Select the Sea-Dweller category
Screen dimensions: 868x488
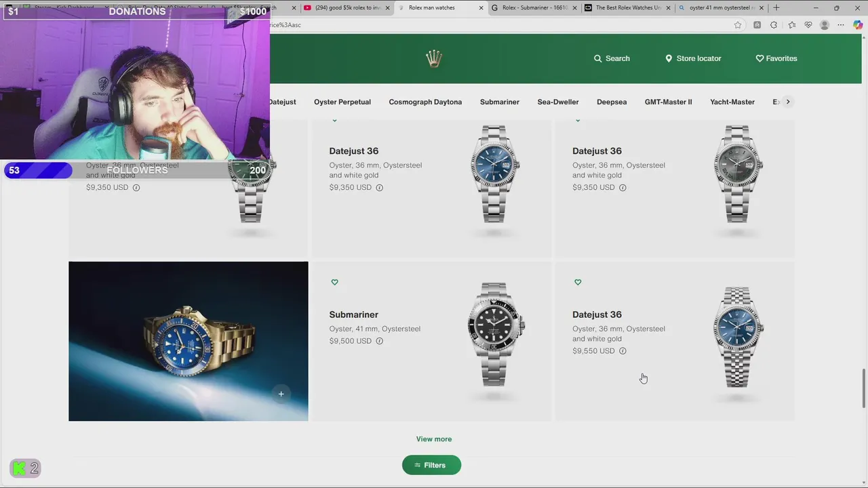pos(558,102)
